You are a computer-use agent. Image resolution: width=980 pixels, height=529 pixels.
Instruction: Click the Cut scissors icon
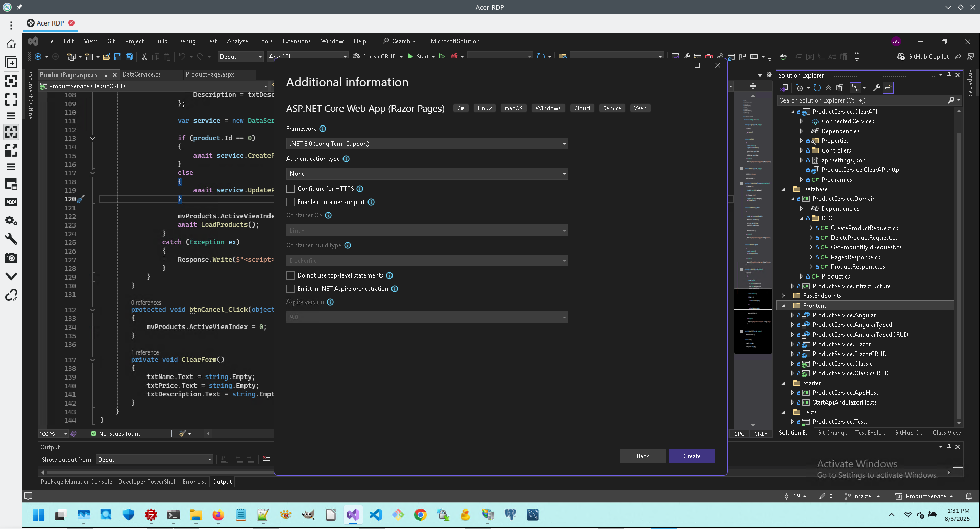(144, 57)
